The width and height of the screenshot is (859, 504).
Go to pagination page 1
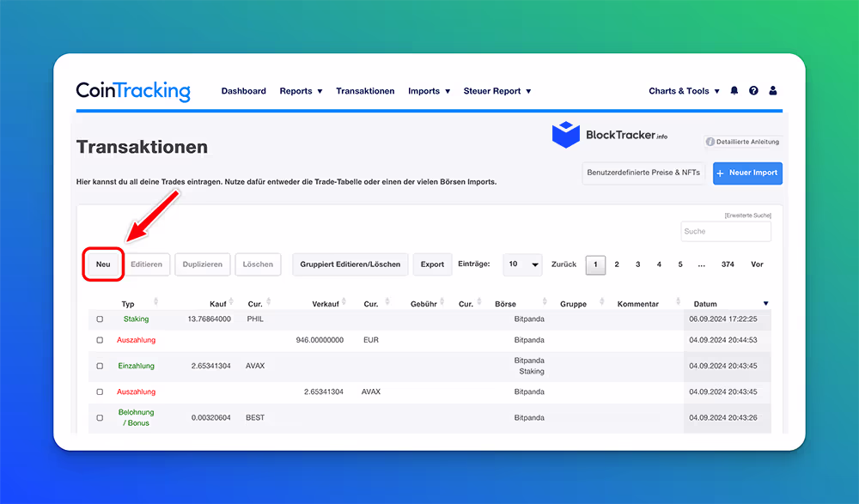(x=595, y=264)
